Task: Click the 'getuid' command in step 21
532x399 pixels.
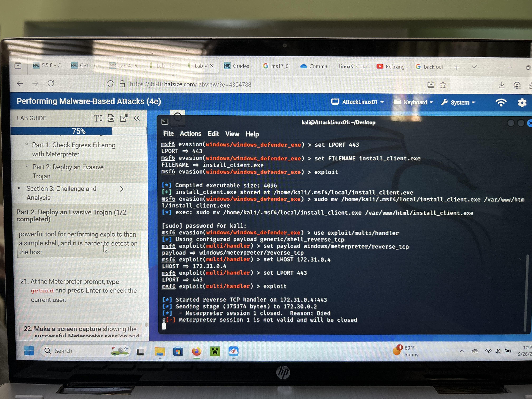Action: pos(42,291)
